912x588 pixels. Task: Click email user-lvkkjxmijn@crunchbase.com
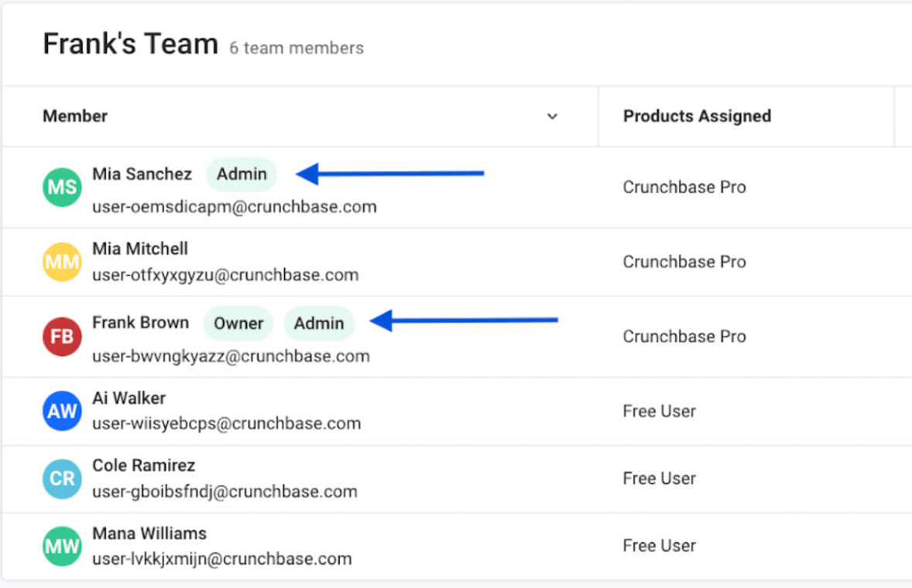coord(222,559)
